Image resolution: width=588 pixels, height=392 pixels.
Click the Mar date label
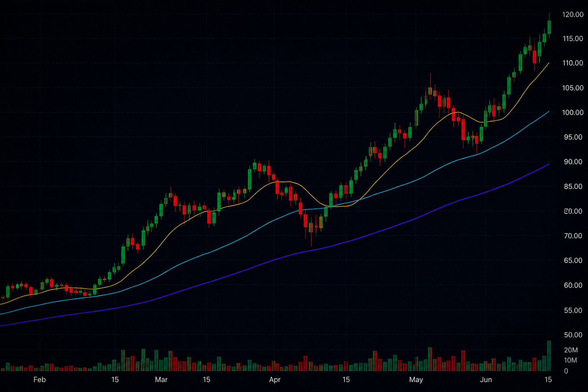tap(161, 380)
